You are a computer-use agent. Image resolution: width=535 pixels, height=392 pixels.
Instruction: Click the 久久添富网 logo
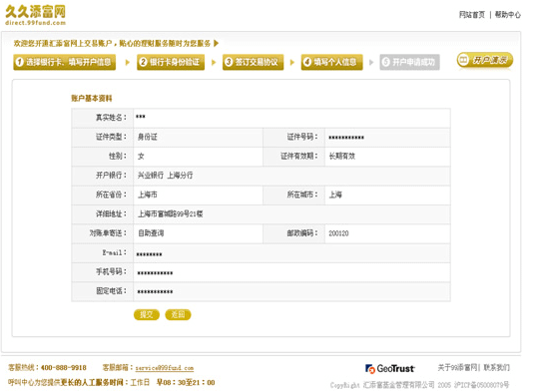click(x=36, y=15)
